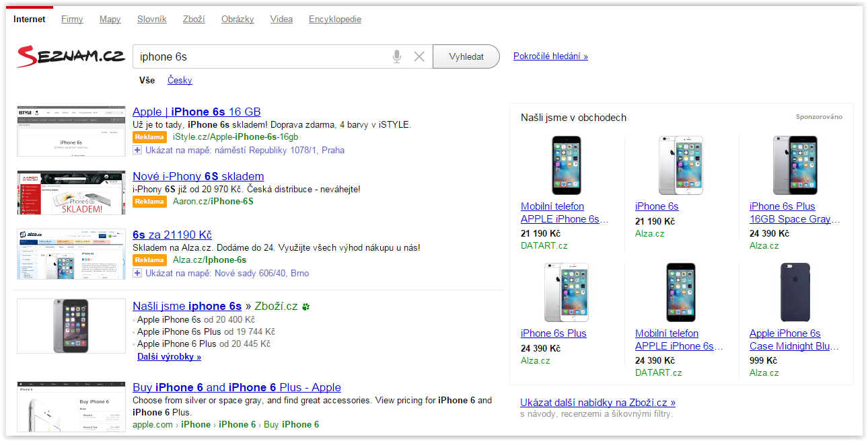Select the Internet tab
This screenshot has width=868, height=441.
tap(30, 19)
